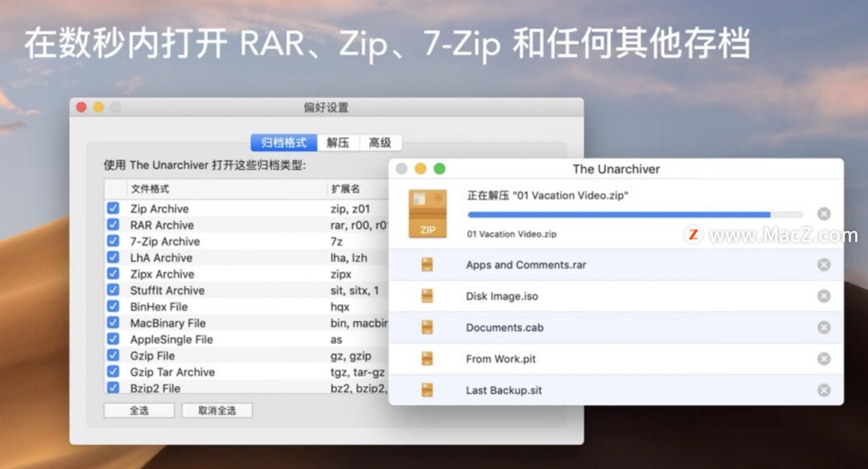Click the archive icon beside Disk Image.iso
The width and height of the screenshot is (868, 469).
pyautogui.click(x=427, y=296)
